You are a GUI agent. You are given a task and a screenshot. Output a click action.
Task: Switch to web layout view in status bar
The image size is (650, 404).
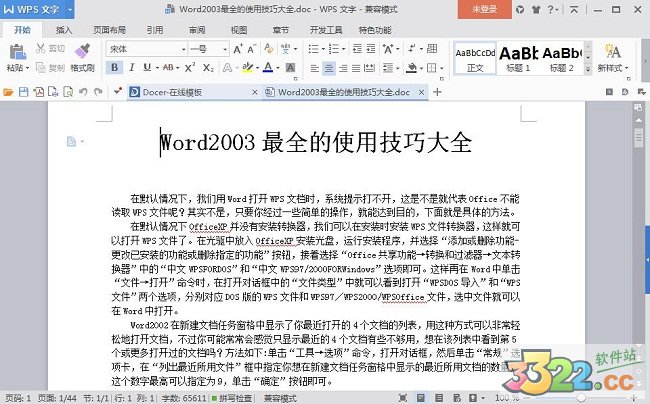(x=457, y=398)
